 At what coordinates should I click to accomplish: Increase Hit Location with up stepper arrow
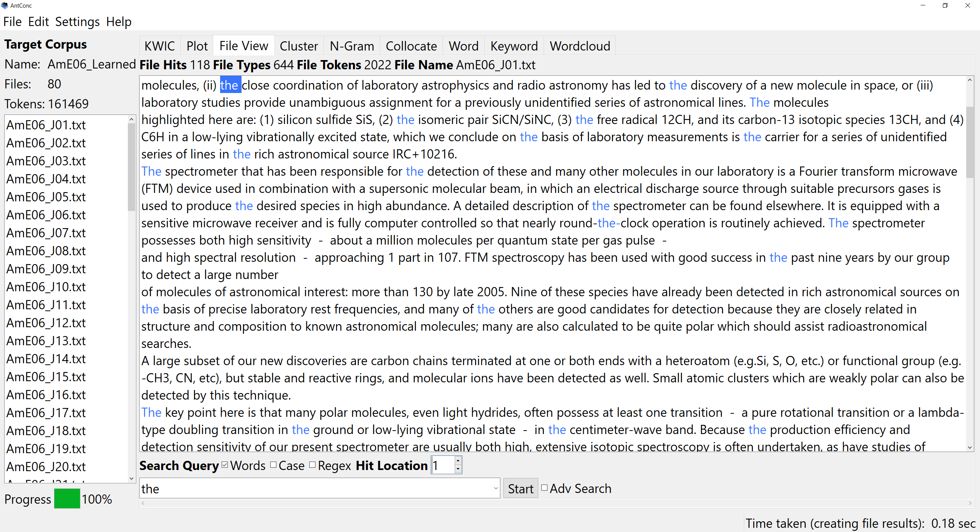[x=458, y=461]
